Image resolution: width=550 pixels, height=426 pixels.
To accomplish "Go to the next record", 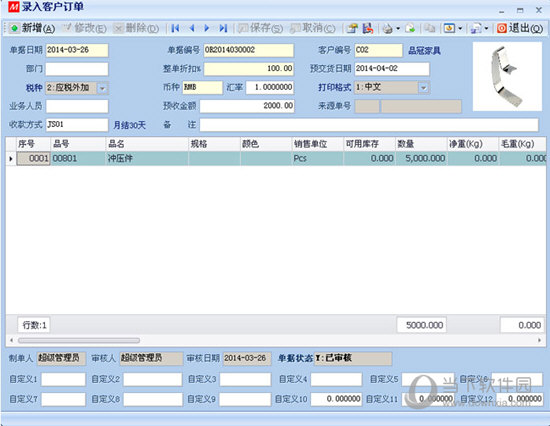I will [x=207, y=28].
